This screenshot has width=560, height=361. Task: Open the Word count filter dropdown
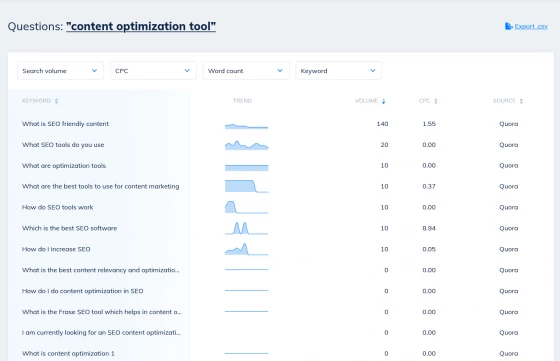click(x=246, y=71)
